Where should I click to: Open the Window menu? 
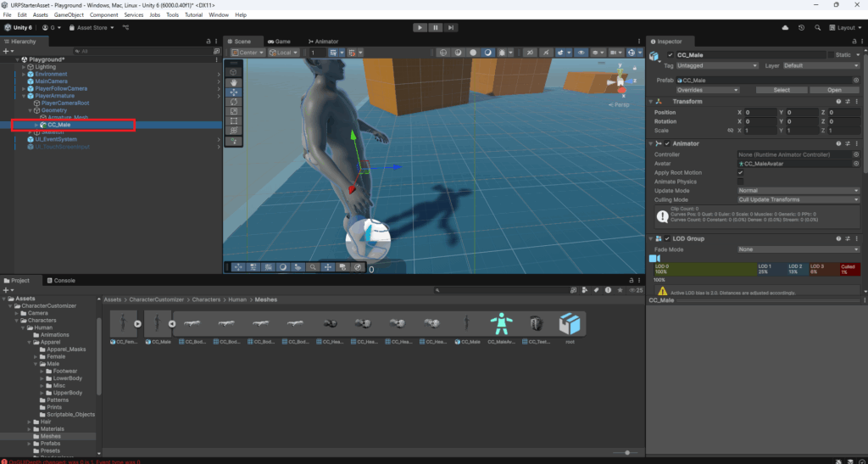click(218, 15)
